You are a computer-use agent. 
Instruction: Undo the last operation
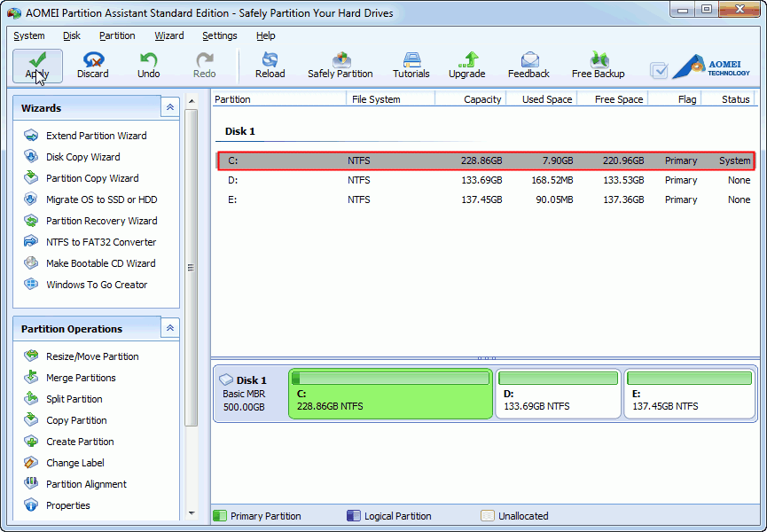149,66
